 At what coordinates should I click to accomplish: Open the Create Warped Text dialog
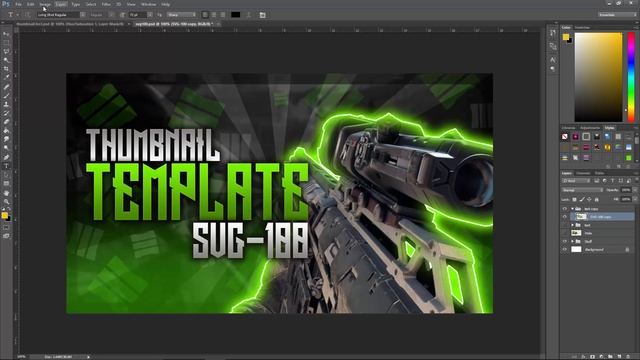pos(249,15)
